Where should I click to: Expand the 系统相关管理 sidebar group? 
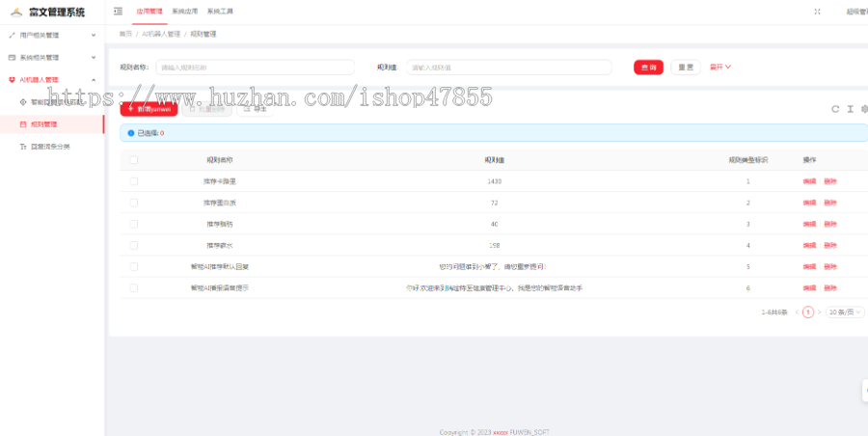click(x=52, y=57)
